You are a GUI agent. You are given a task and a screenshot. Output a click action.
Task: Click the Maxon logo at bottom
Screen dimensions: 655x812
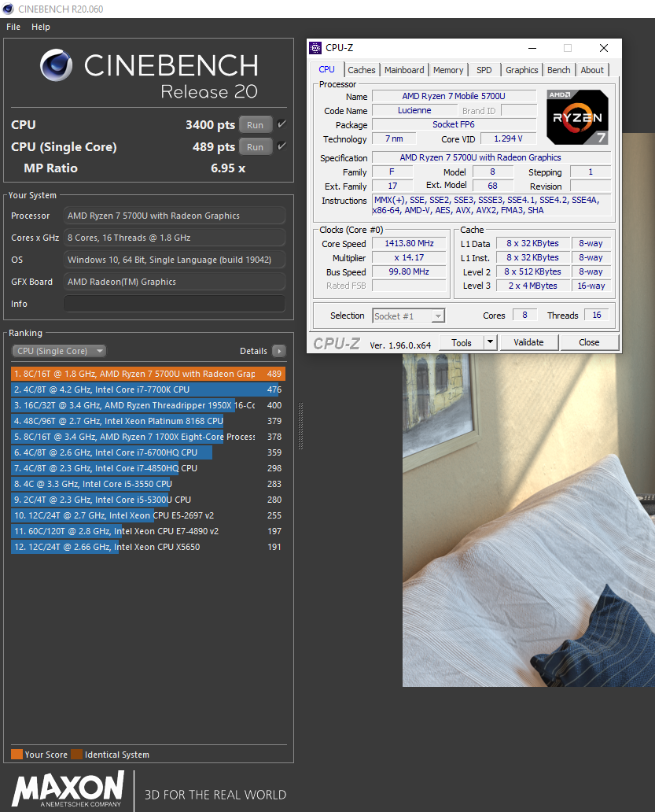68,789
